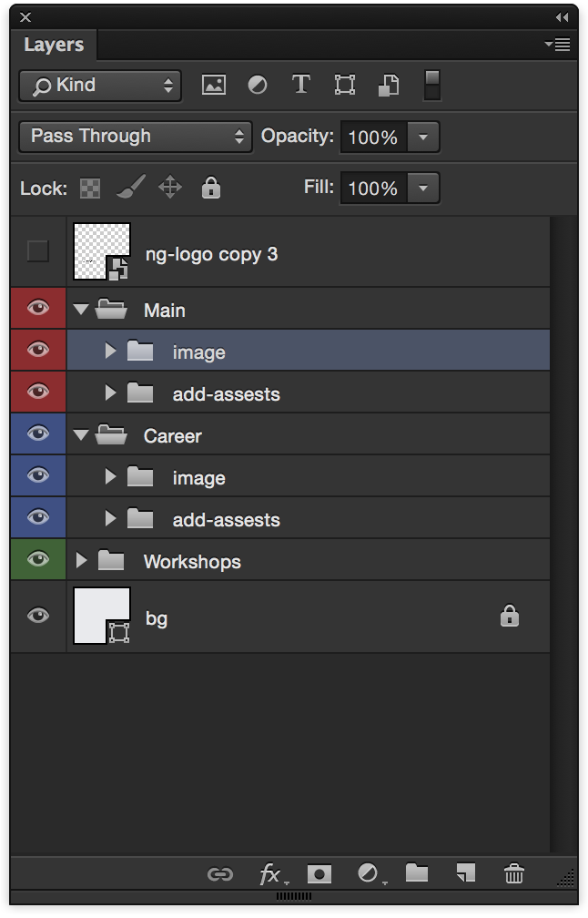Click the Add layer mask icon
Image resolution: width=588 pixels, height=918 pixels.
319,874
